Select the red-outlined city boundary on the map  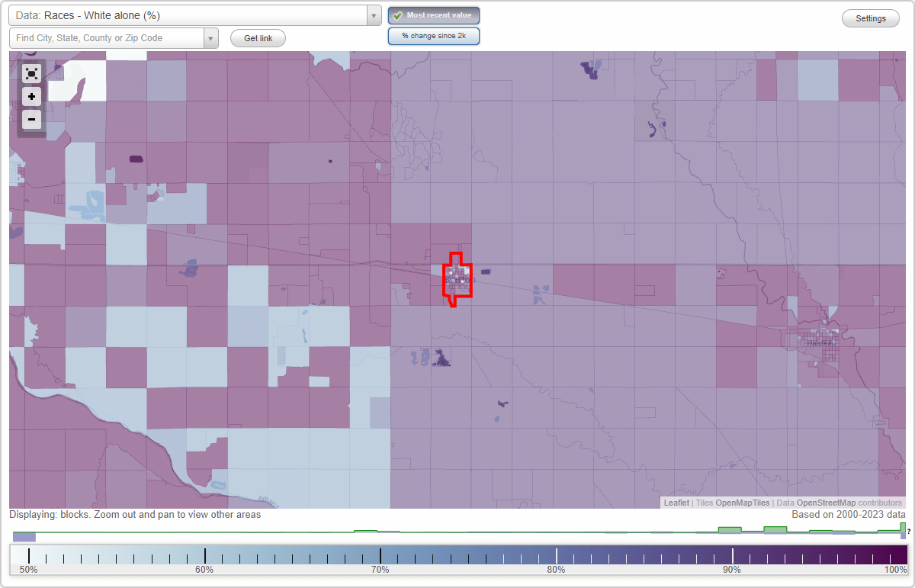click(456, 278)
